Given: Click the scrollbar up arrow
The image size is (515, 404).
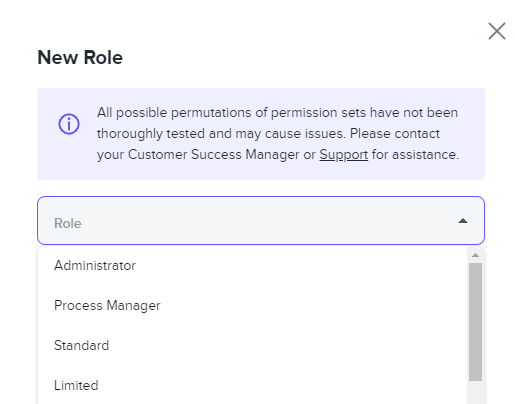Looking at the screenshot, I should click(x=475, y=255).
